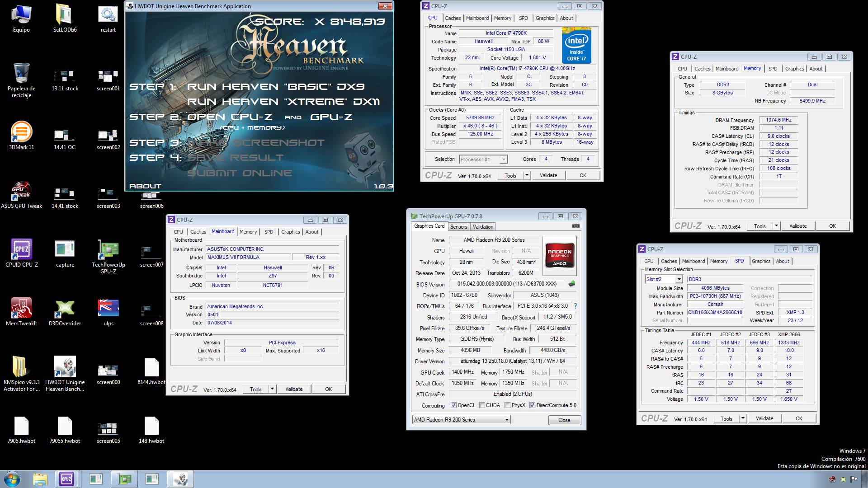Launch CPUID CPU-Z desktop shortcut
Screen dimensions: 868x488
[21, 253]
